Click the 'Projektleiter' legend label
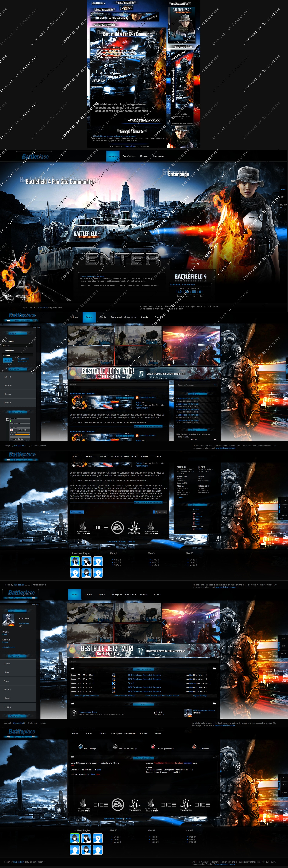The image size is (288, 868). tap(159, 763)
